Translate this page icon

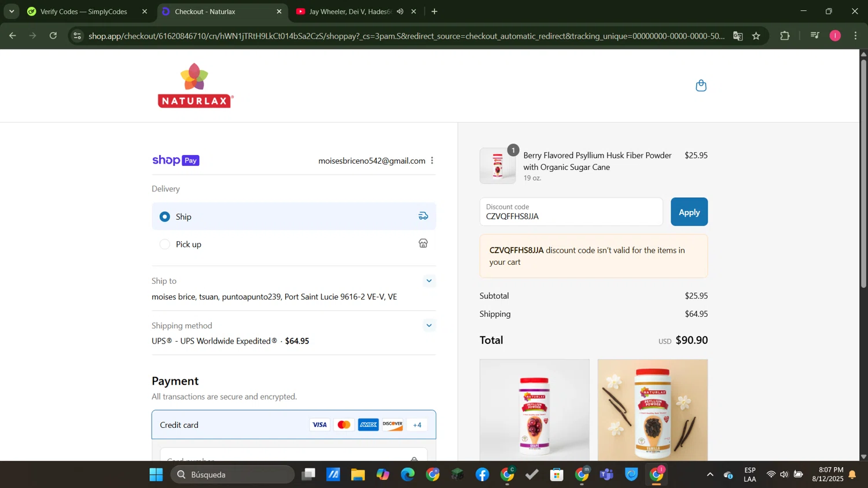(738, 36)
